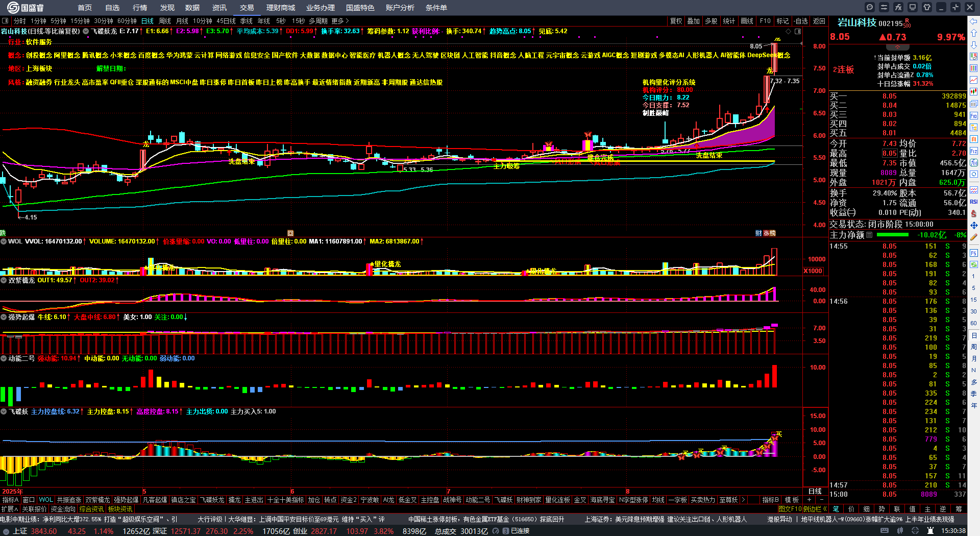Select the 年 yearly period in sidebar
This screenshot has width=980, height=536.
(974, 405)
